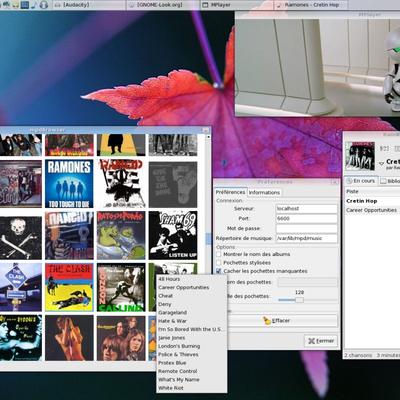Pick London's Burning menu item
The width and height of the screenshot is (400, 400).
point(192,346)
